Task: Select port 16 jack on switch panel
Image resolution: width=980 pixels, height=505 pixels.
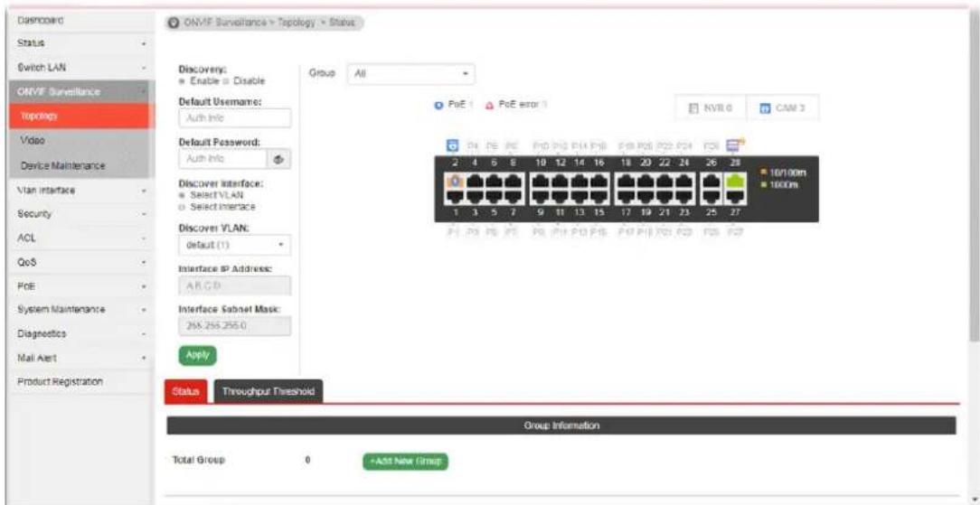Action: [598, 181]
